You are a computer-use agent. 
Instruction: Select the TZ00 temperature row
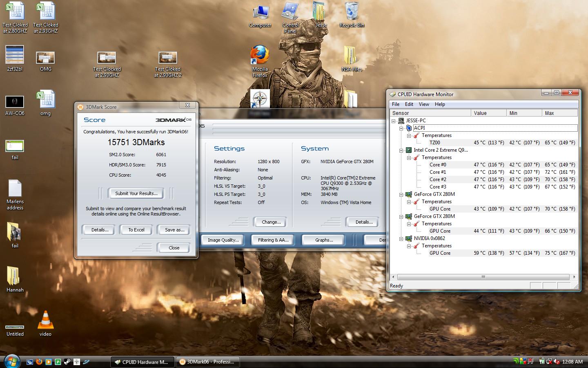coord(484,143)
